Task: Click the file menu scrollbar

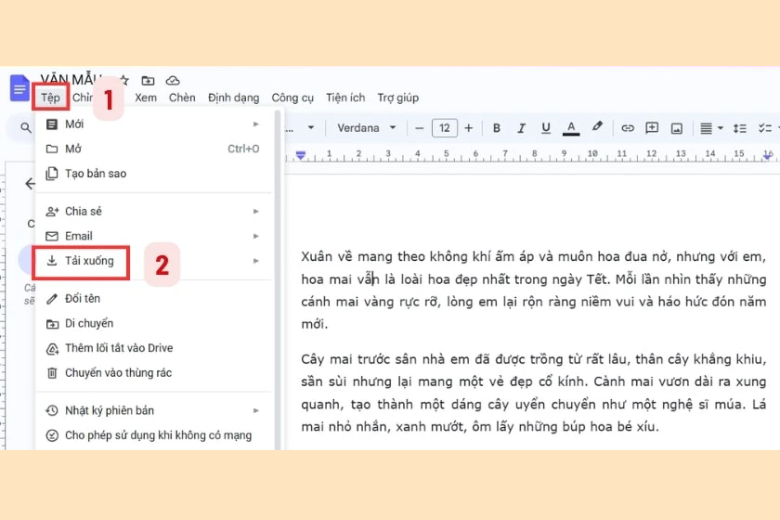Action: pyautogui.click(x=278, y=280)
